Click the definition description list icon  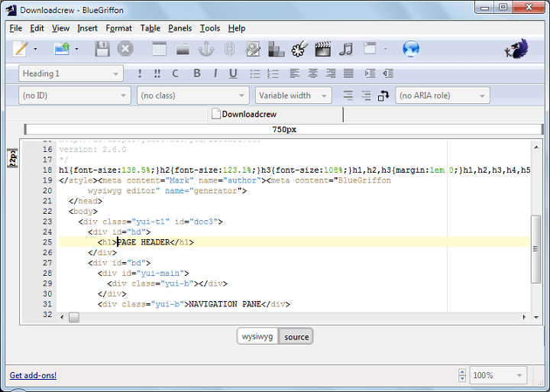click(x=366, y=96)
